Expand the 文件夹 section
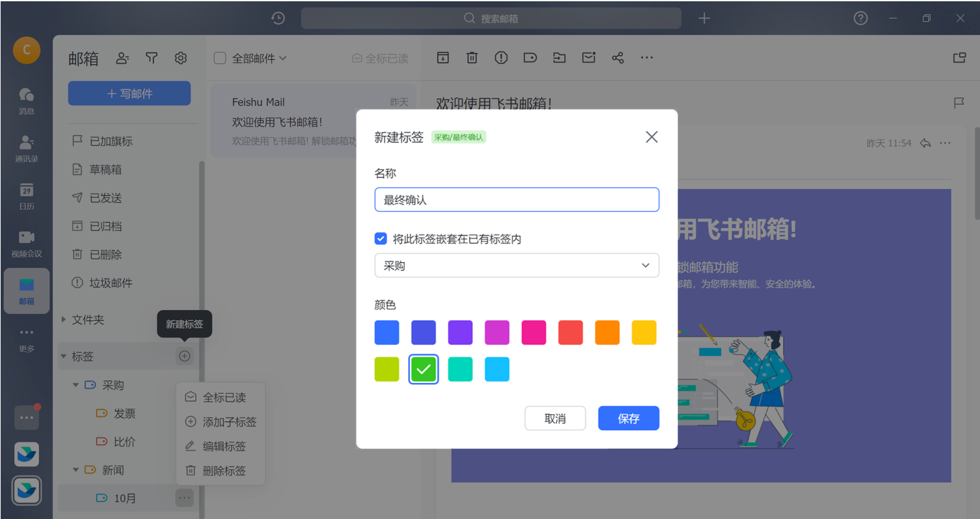Screen dimensions: 980x519 pyautogui.click(x=63, y=319)
